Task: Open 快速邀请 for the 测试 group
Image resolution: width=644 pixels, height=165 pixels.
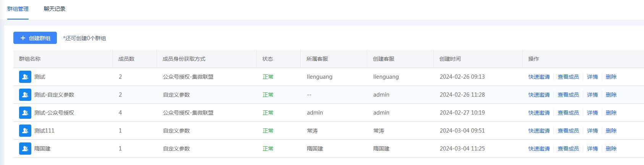Action: tap(539, 77)
